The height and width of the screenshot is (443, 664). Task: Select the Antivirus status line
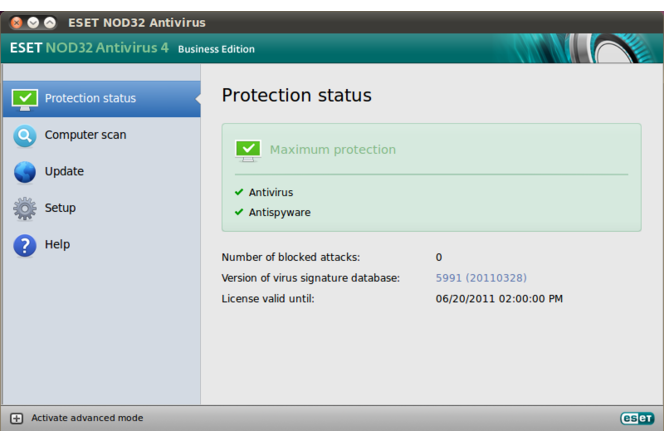click(271, 192)
